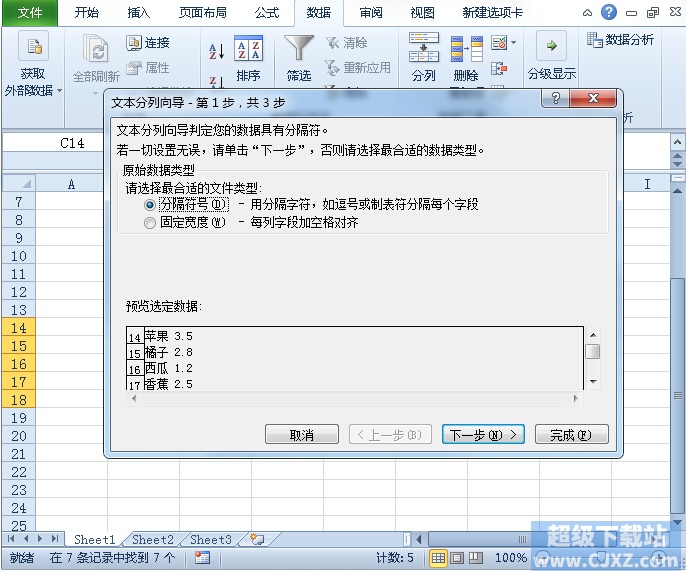
Task: Close the Text to Columns wizard
Action: pyautogui.click(x=593, y=98)
